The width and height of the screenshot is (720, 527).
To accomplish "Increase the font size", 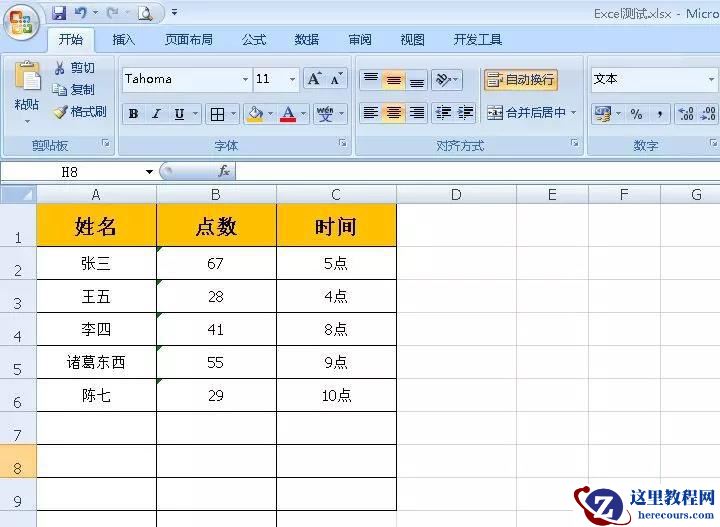I will click(x=315, y=79).
